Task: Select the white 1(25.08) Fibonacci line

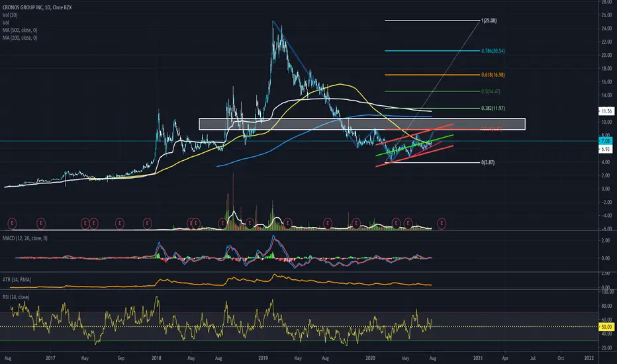Action: click(432, 21)
